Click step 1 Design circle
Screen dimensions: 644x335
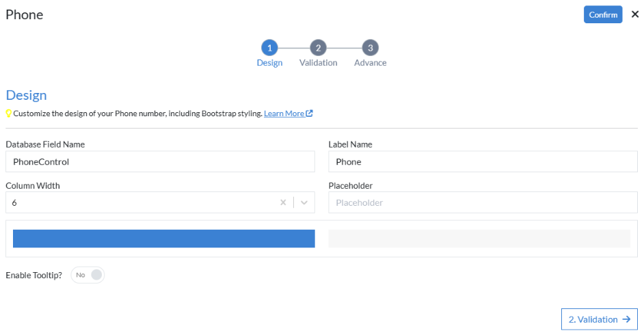269,48
